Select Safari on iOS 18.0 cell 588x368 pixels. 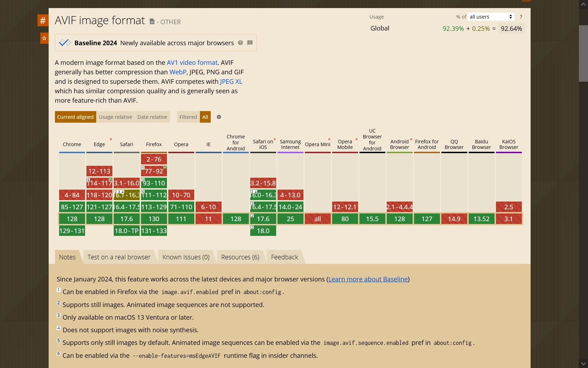click(x=263, y=231)
